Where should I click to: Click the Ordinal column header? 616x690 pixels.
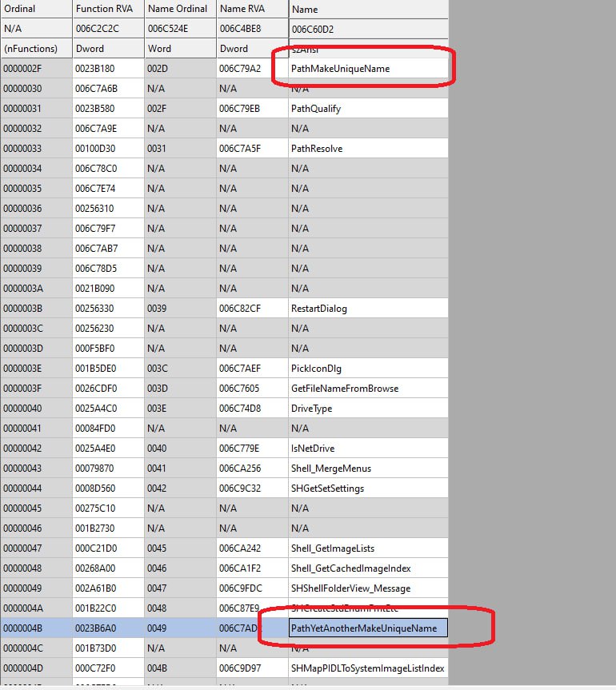tap(36, 9)
